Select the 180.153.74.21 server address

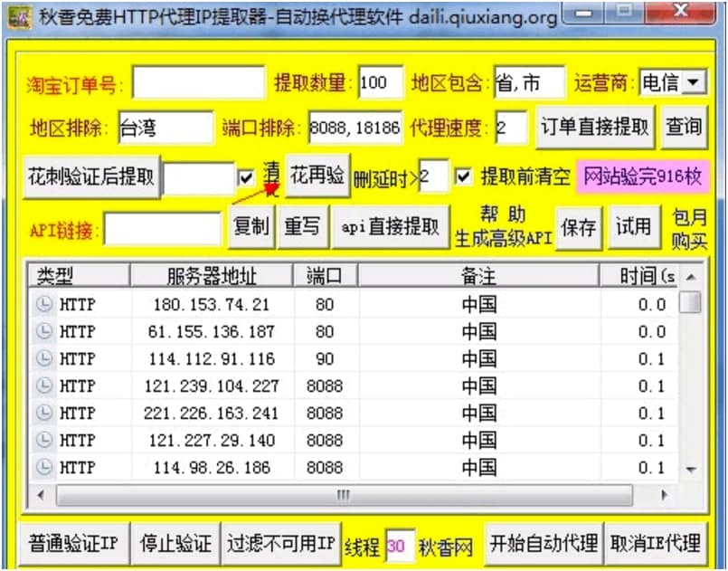(212, 305)
